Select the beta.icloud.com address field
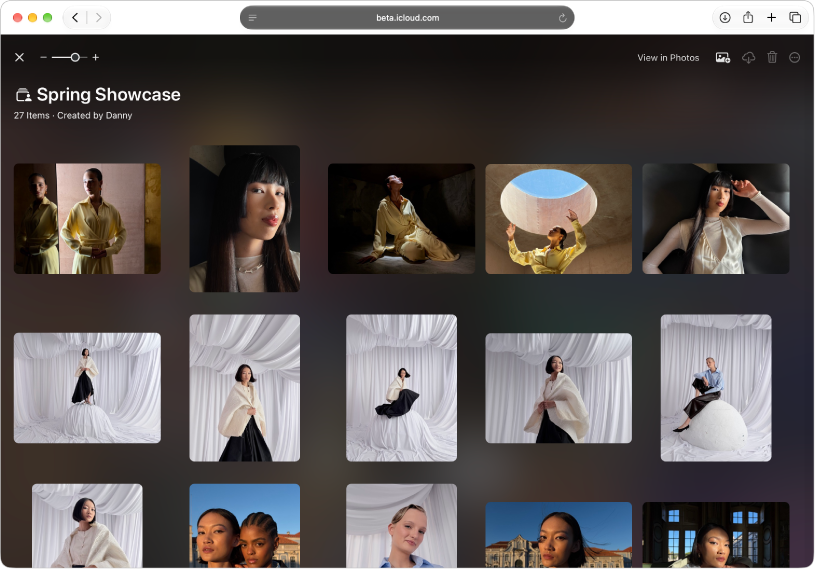 coord(407,18)
